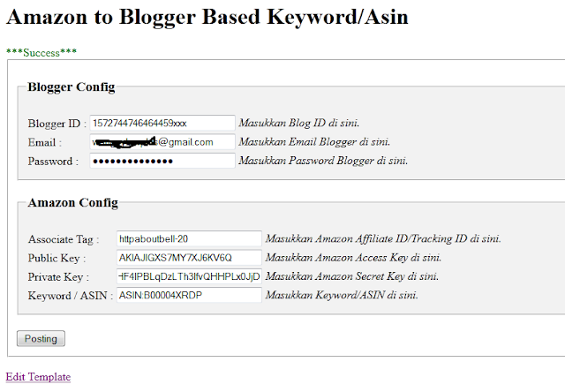Click hint 'Masukkan Keyword/ASIN di sini.'
This screenshot has height=392, width=565.
pyautogui.click(x=342, y=295)
